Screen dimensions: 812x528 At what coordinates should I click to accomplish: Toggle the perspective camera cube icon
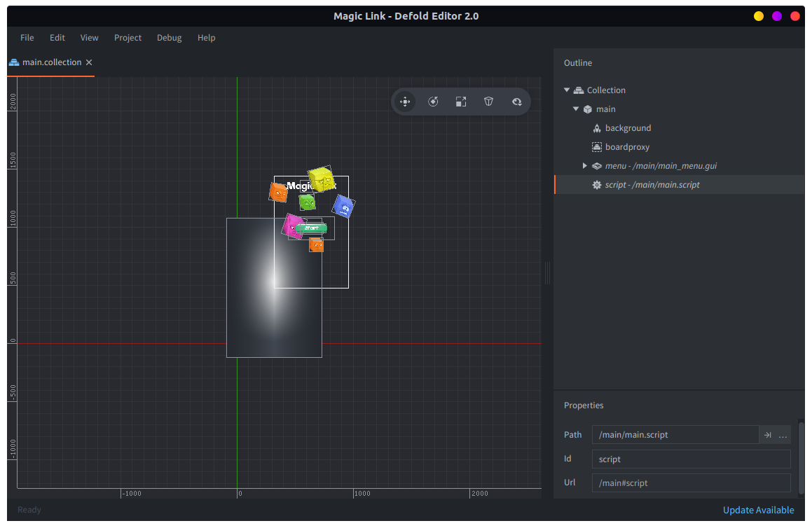coord(489,102)
